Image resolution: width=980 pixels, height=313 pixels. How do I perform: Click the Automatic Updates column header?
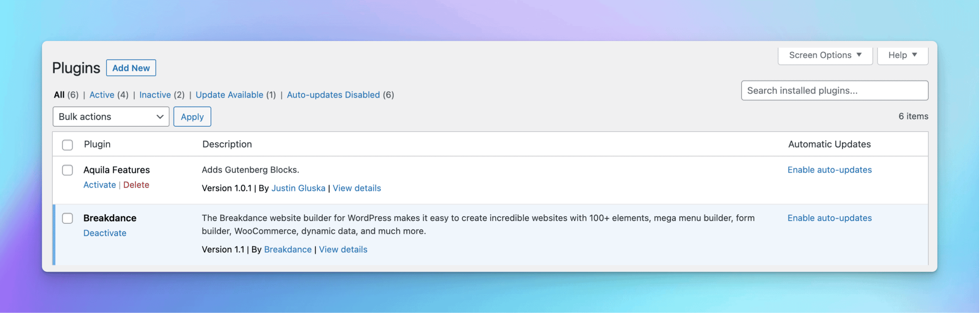click(829, 144)
